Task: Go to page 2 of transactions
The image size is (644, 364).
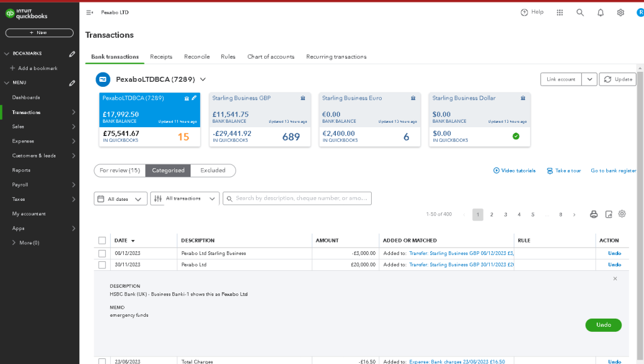Action: (x=492, y=215)
